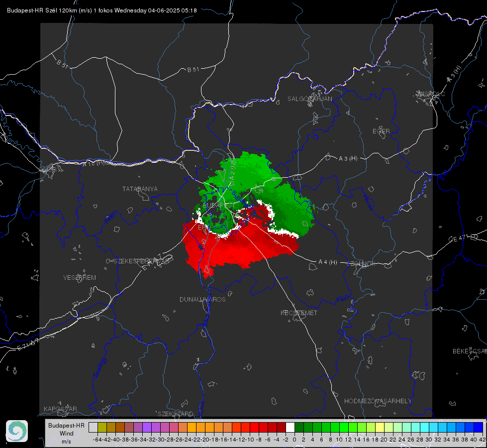
Task: Click the VESZPREM city label
Action: pos(80,278)
